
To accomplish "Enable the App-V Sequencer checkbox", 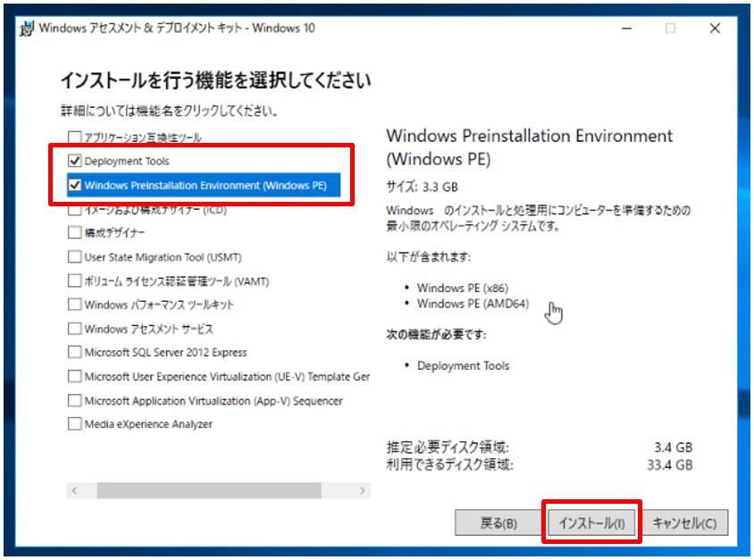I will click(x=74, y=400).
